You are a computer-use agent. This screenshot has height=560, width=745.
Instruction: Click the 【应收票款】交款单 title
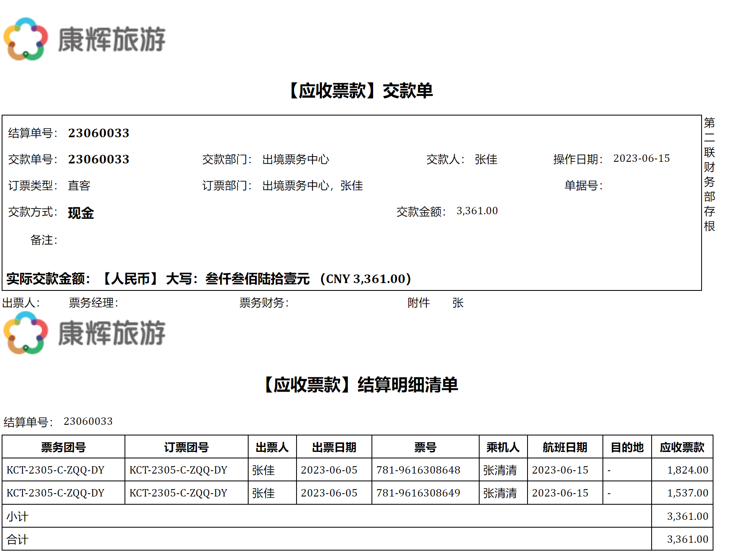point(361,91)
